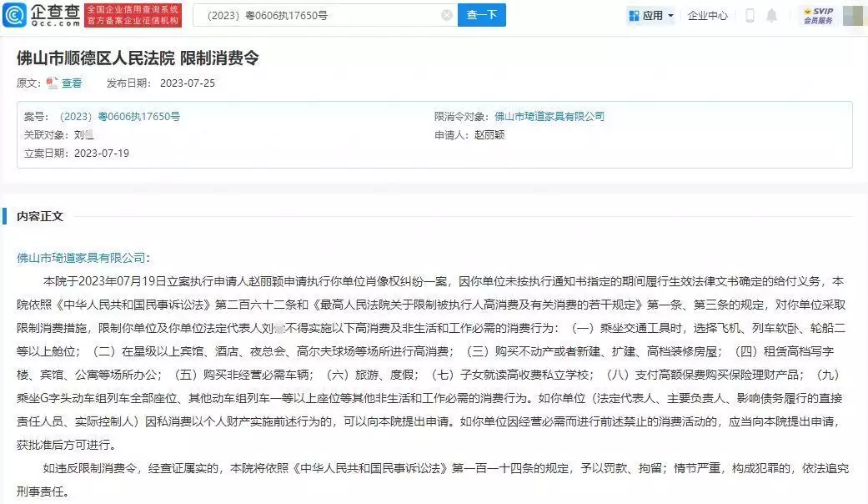Select the applicant name 赵丽颖
This screenshot has height=504, width=868.
coord(489,134)
